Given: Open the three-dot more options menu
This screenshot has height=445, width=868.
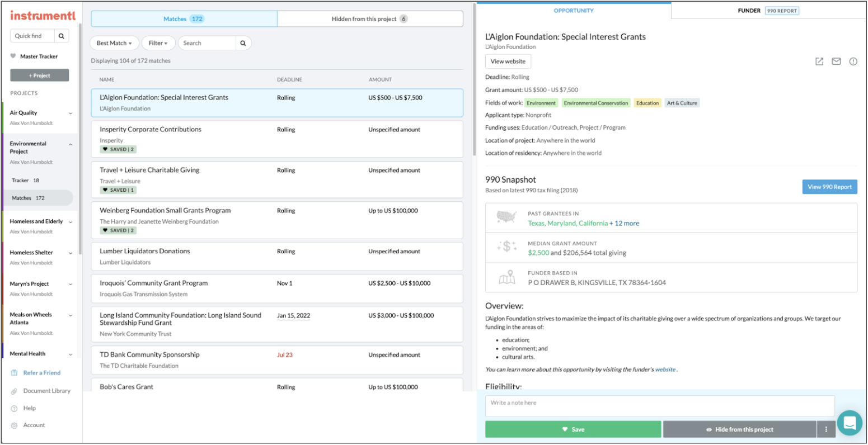Looking at the screenshot, I should pos(825,429).
